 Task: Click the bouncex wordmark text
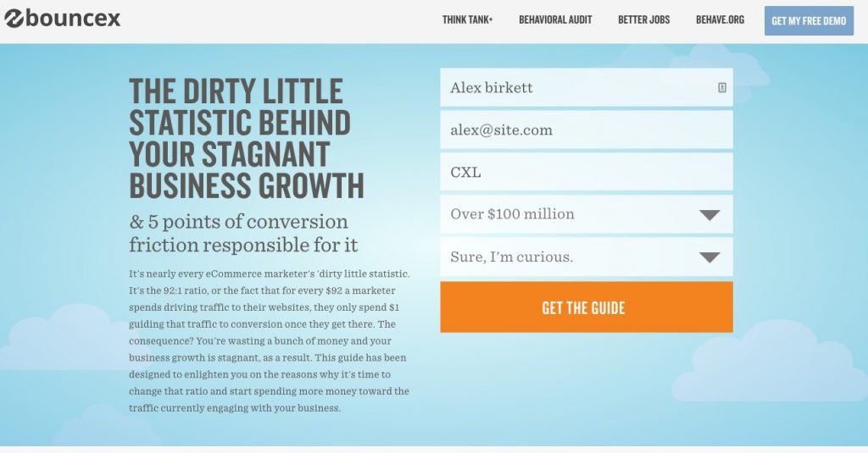tap(73, 19)
